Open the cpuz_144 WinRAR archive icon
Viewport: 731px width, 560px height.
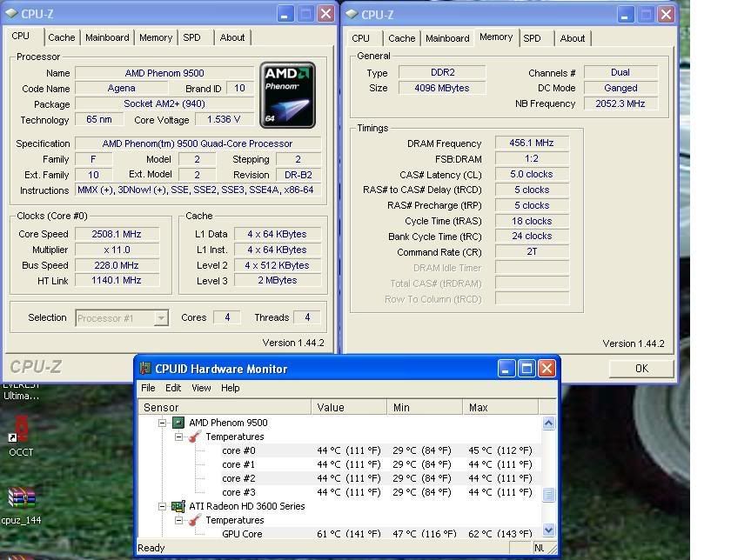tap(22, 497)
